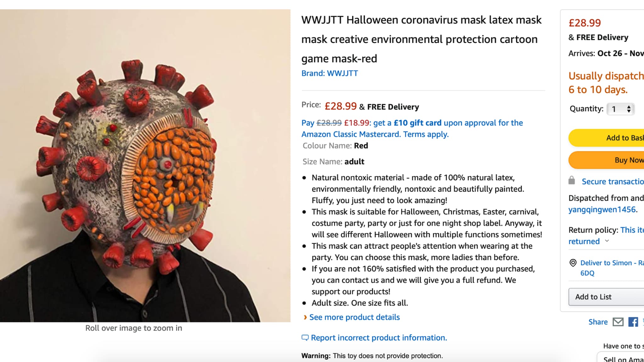
Task: Click See more product details link
Action: [x=354, y=317]
